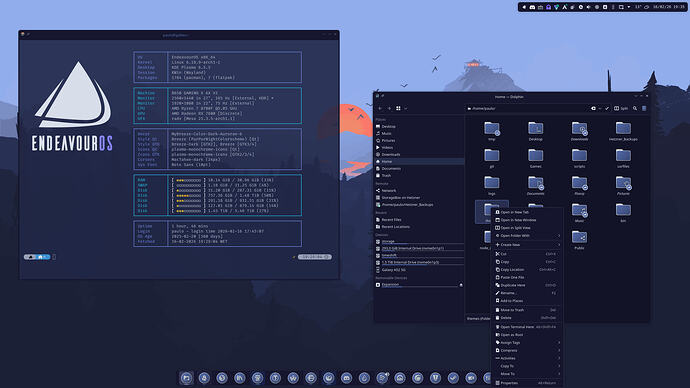Open Galaxy A52 5G device

click(x=419, y=270)
